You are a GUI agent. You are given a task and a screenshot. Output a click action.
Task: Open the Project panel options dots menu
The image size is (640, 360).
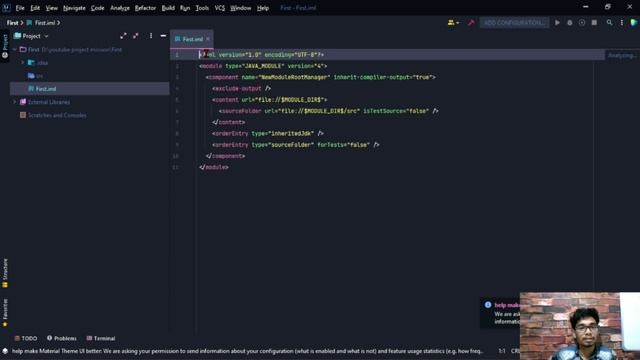[151, 36]
